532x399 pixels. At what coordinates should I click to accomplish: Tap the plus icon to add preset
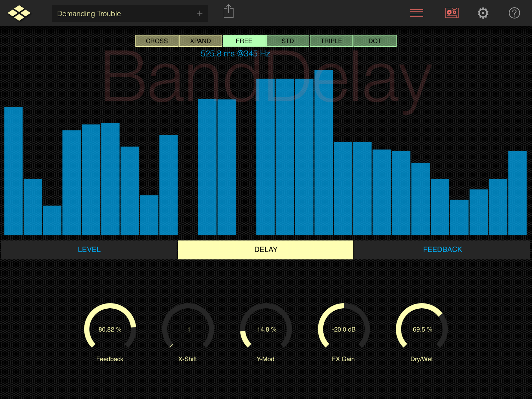click(x=199, y=13)
